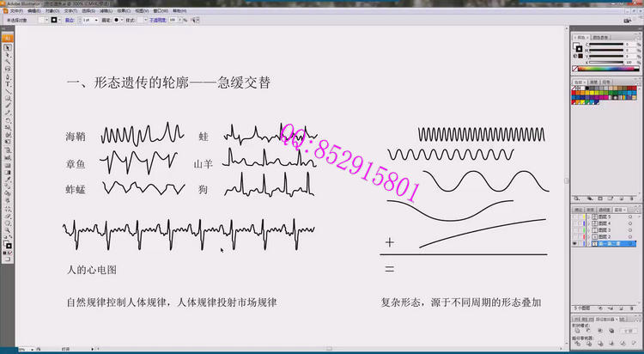The image size is (644, 354).
Task: Select the Pen tool in the toolbar
Action: (8, 76)
